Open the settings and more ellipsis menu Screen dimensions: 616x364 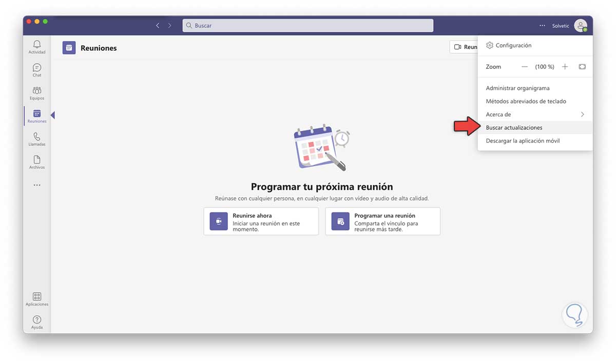click(543, 26)
